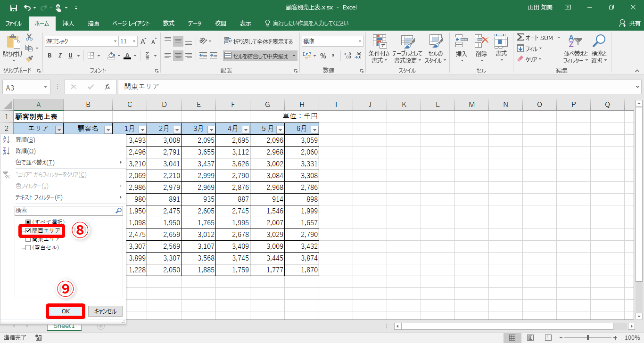Switch to page break preview in status bar
Image resolution: width=644 pixels, height=343 pixels.
point(549,337)
